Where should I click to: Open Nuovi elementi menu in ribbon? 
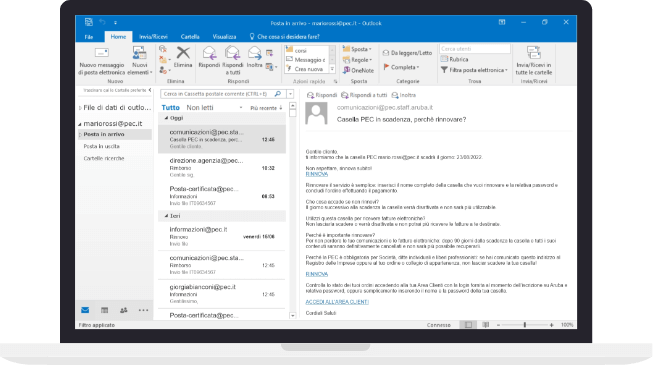[140, 61]
